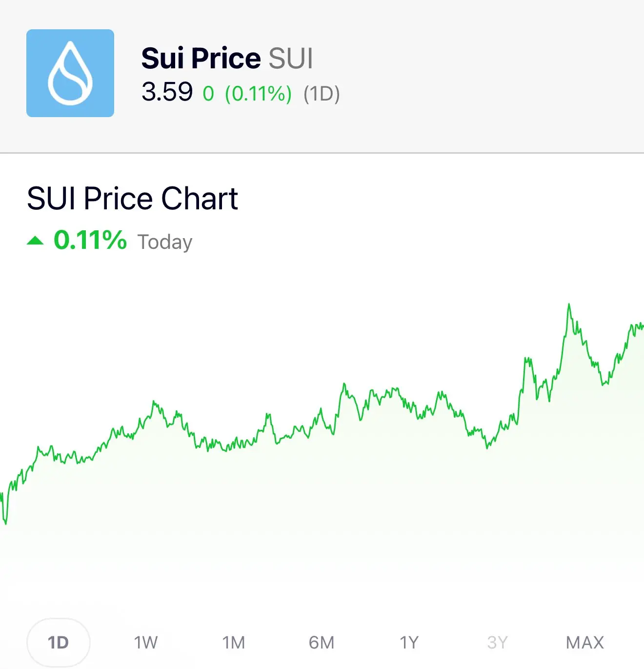Click the SUI Price Chart title
Screen dimensions: 644x669
(x=132, y=199)
